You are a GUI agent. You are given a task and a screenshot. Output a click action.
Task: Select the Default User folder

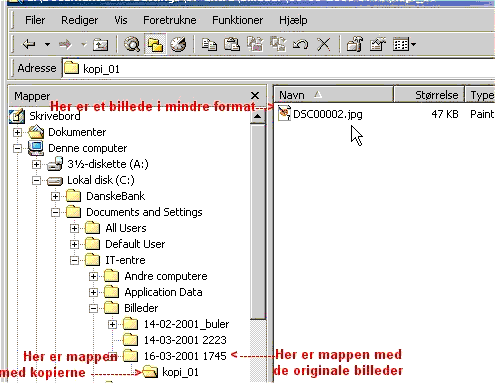[135, 244]
